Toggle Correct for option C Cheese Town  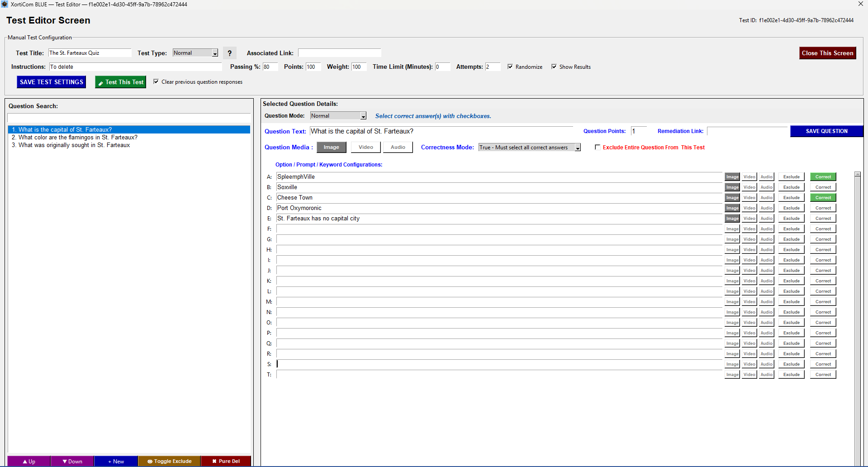click(823, 198)
